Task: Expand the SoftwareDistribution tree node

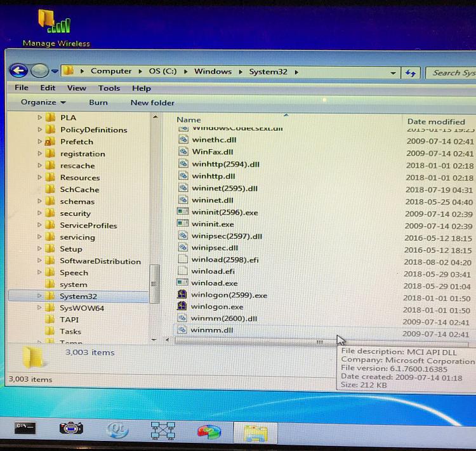Action: pos(39,260)
